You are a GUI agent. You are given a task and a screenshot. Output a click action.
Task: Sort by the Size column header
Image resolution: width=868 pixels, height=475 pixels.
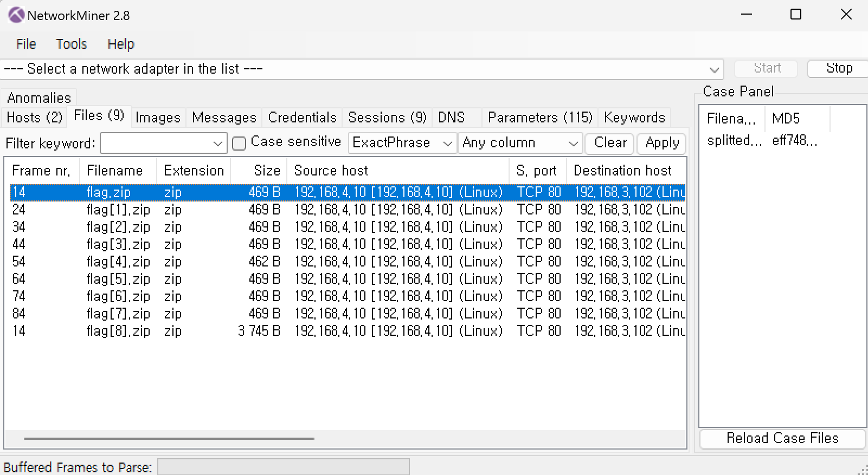pyautogui.click(x=259, y=171)
